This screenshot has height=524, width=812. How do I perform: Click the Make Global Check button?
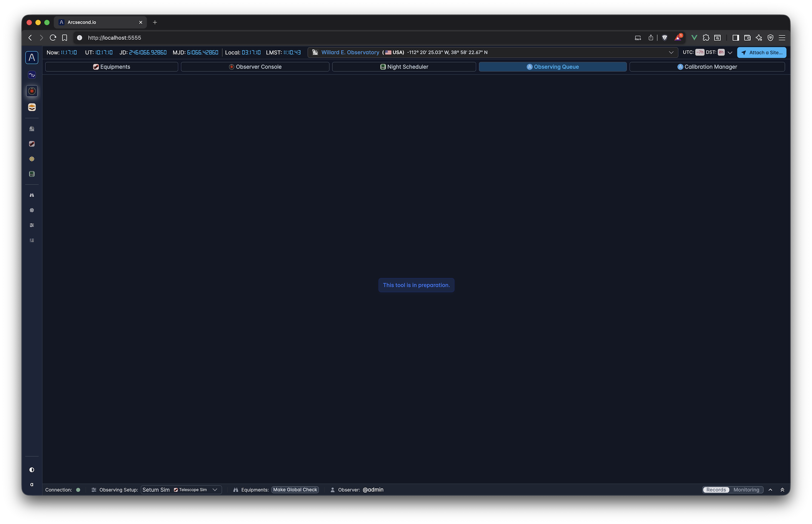pos(295,490)
